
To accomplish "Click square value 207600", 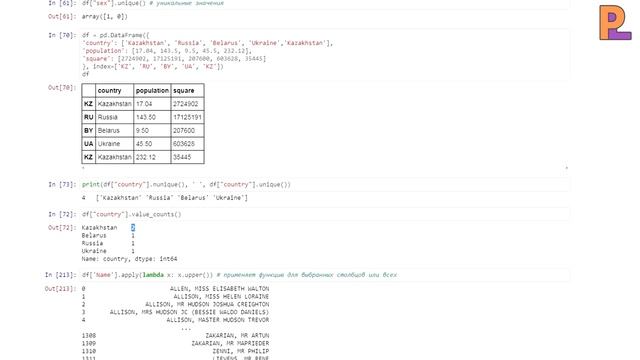I will (x=187, y=131).
